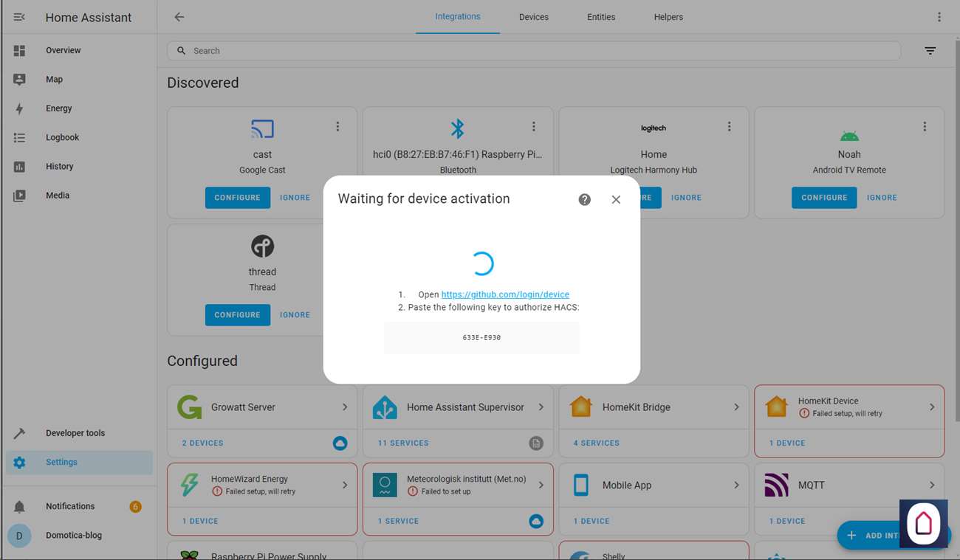Open options menu for Logitech Harmony Hub card
This screenshot has height=560, width=960.
[729, 127]
